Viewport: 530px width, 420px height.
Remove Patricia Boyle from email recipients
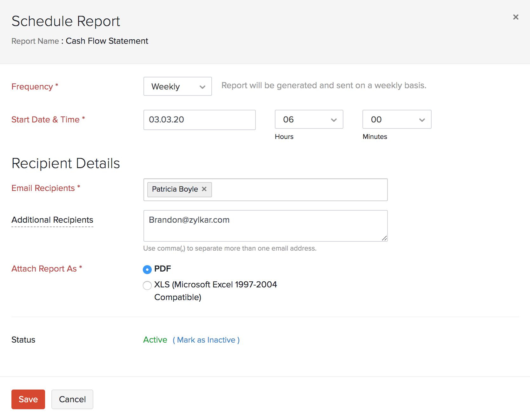coord(204,189)
